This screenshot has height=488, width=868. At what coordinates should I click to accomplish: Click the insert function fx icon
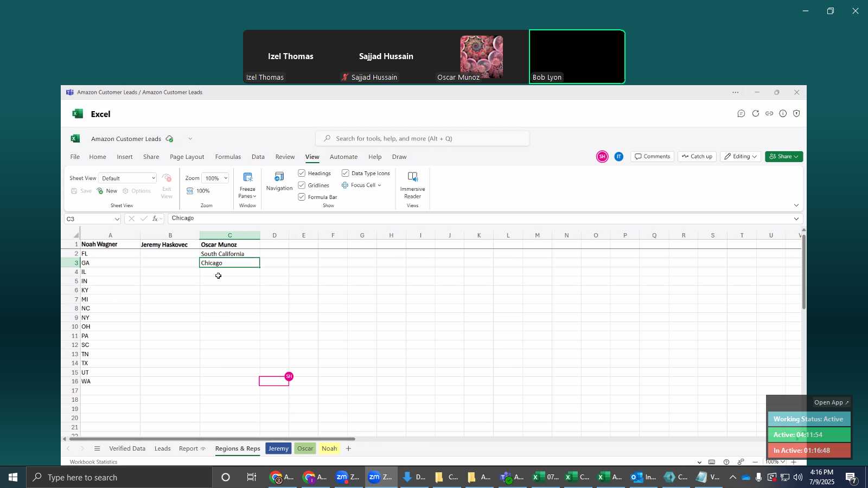click(155, 219)
